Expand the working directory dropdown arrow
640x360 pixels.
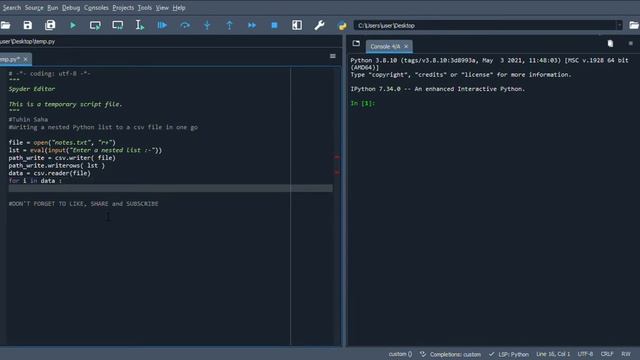pos(619,25)
